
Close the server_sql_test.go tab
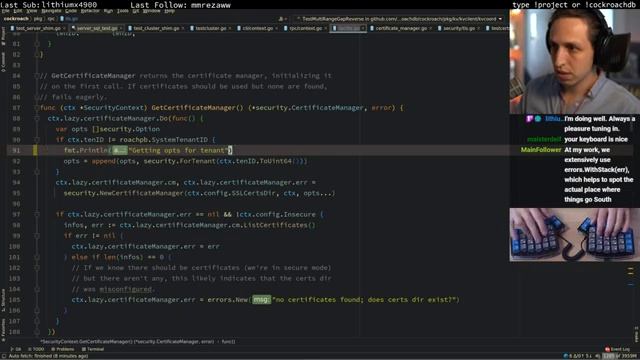121,28
